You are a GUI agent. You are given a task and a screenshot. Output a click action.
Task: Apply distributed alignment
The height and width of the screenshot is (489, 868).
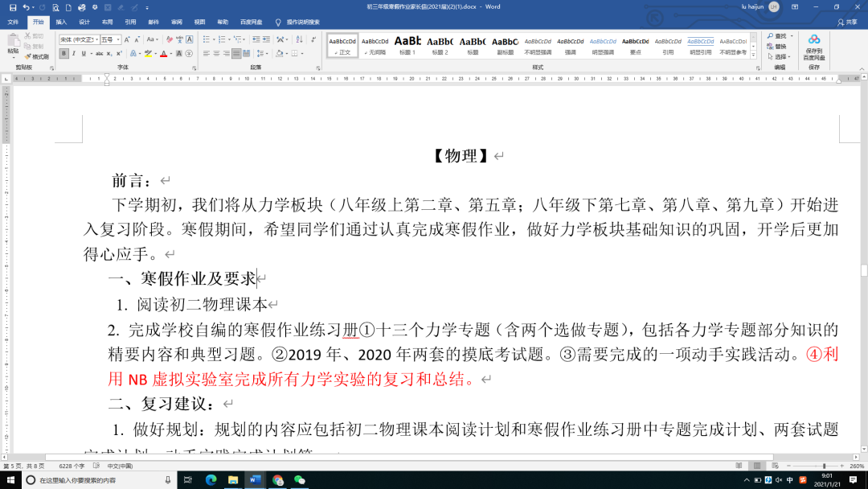(x=247, y=54)
